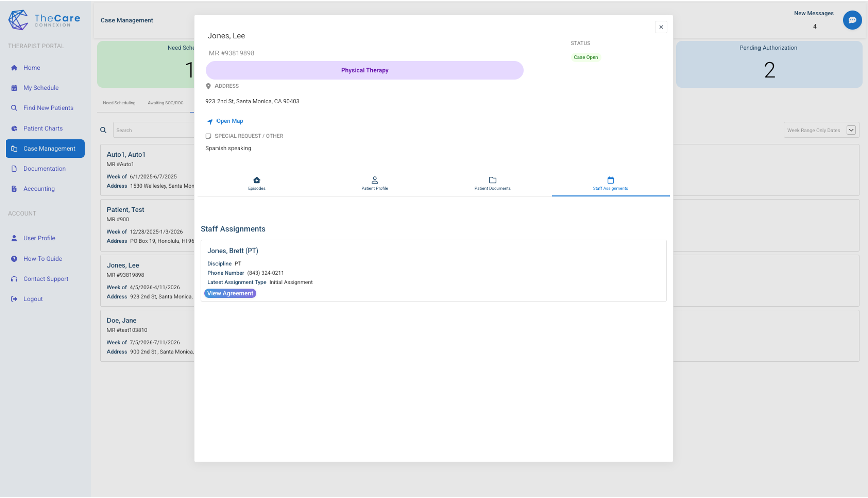Image resolution: width=868 pixels, height=498 pixels.
Task: Click the address location pin icon
Action: point(208,86)
